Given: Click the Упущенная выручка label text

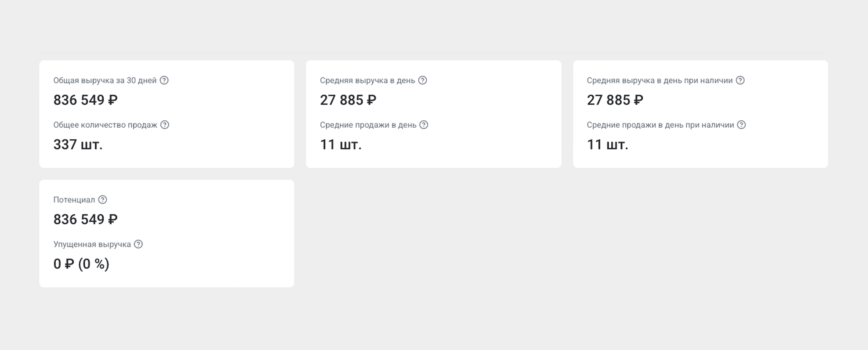Looking at the screenshot, I should point(92,244).
